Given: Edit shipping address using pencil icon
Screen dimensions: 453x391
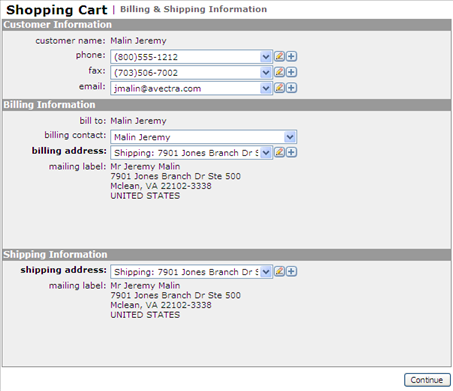Looking at the screenshot, I should point(279,271).
